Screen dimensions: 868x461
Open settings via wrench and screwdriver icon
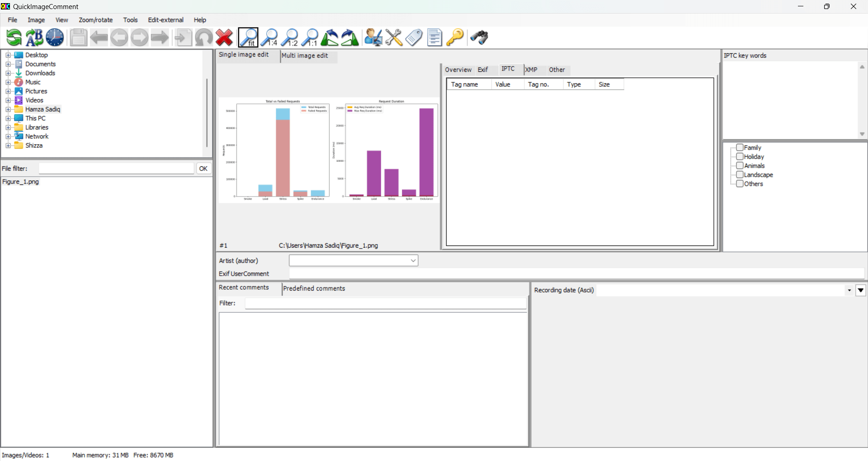(394, 38)
